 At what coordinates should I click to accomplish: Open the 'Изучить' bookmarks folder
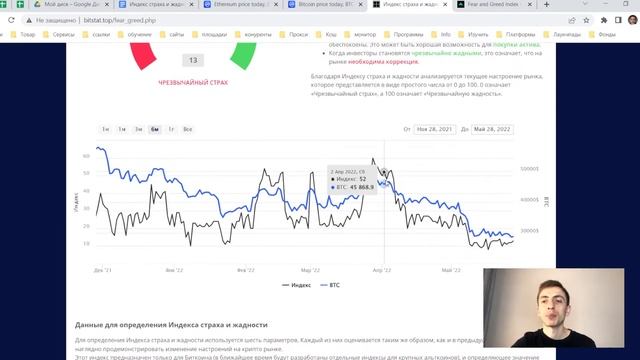[x=473, y=35]
